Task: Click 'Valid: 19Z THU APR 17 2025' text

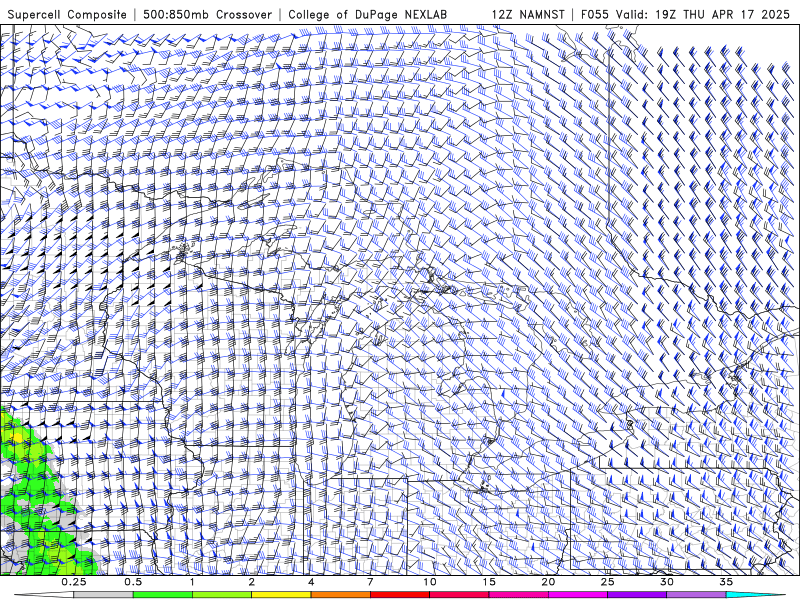Action: click(x=703, y=15)
